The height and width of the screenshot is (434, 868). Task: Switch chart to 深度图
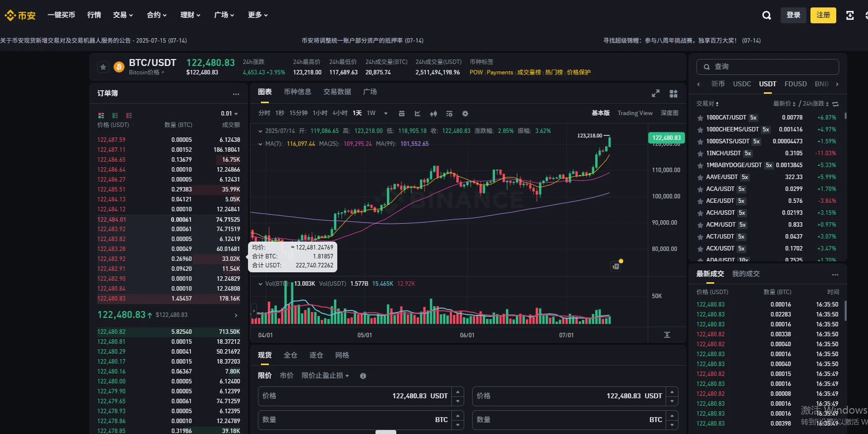[x=670, y=113]
